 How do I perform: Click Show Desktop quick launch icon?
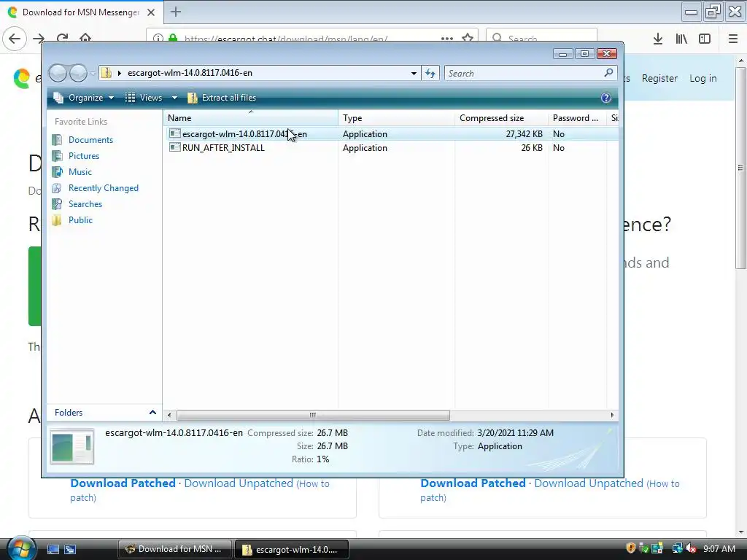(53, 549)
